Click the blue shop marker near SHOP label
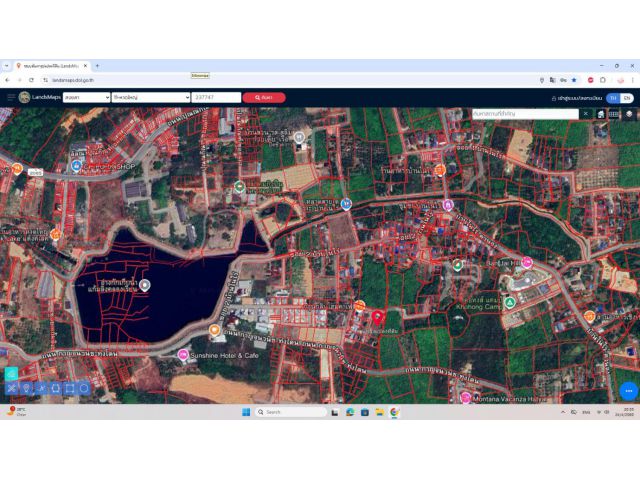 76,166
